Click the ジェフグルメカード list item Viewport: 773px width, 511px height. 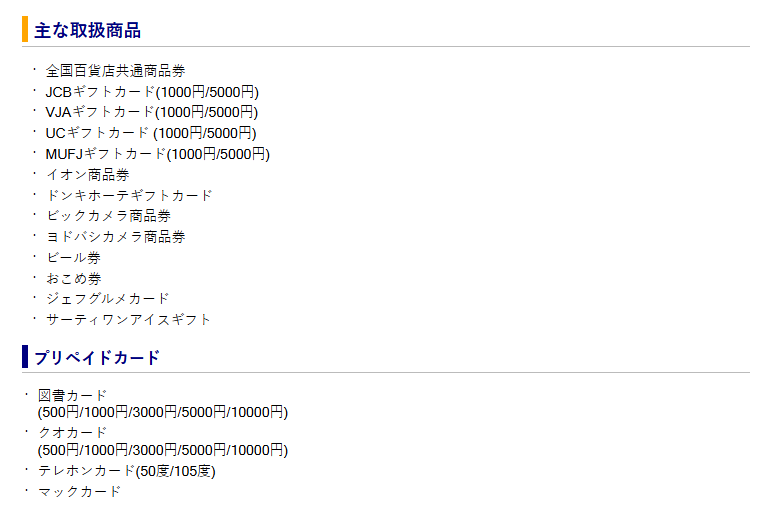[107, 299]
